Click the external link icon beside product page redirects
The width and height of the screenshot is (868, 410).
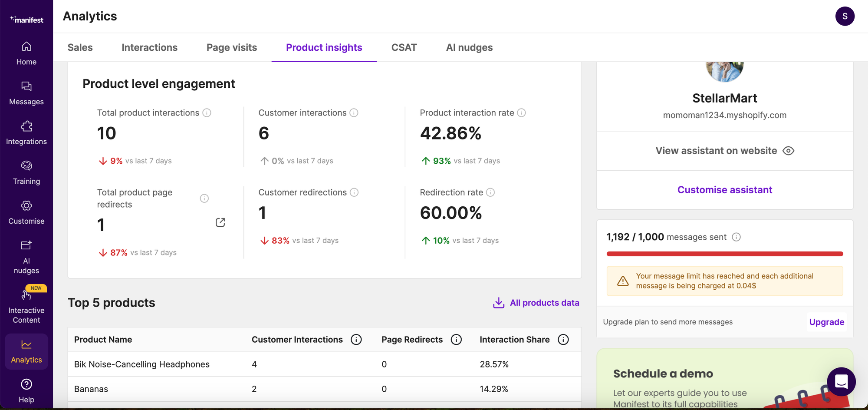[x=220, y=222]
